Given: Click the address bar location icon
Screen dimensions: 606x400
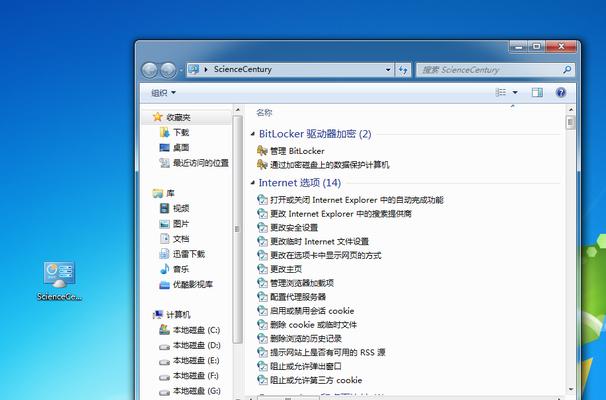Looking at the screenshot, I should point(194,70).
